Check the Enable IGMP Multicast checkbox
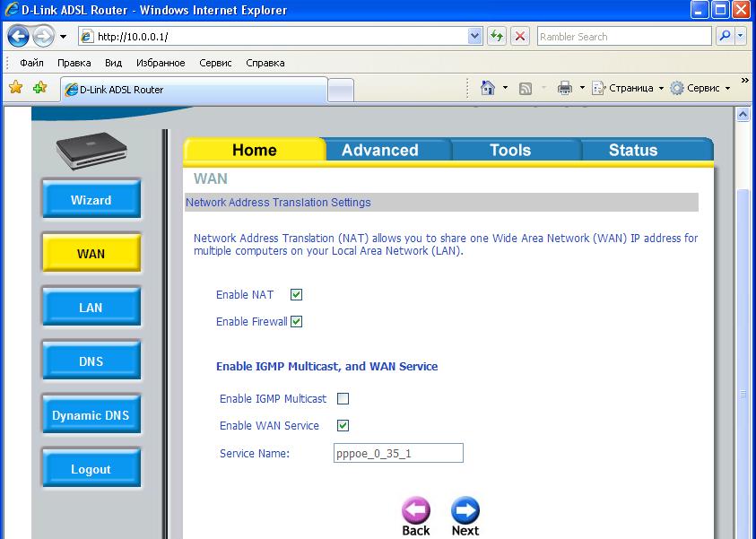Screen dimensions: 756x539 point(343,399)
